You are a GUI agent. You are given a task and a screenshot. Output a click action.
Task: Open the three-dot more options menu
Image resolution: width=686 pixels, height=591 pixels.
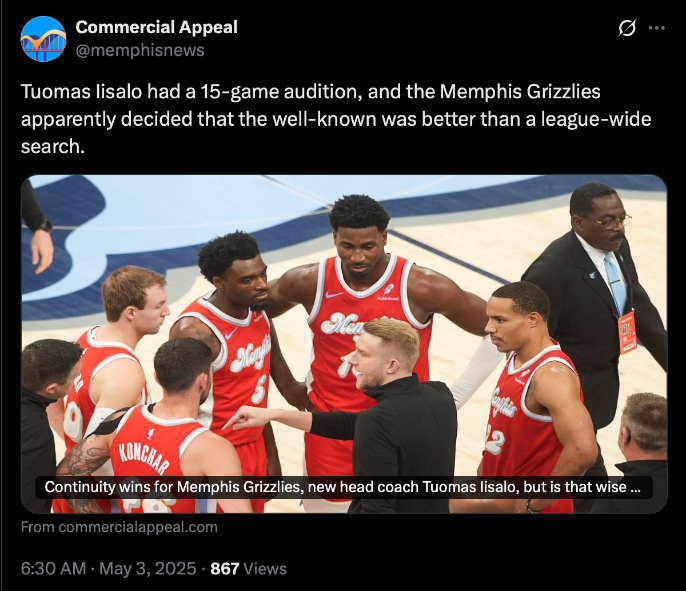pyautogui.click(x=657, y=28)
